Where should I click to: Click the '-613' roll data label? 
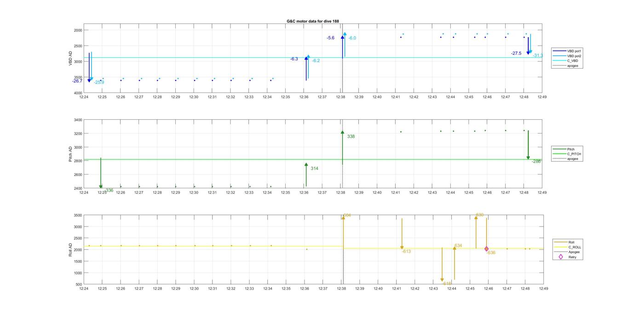tap(406, 251)
